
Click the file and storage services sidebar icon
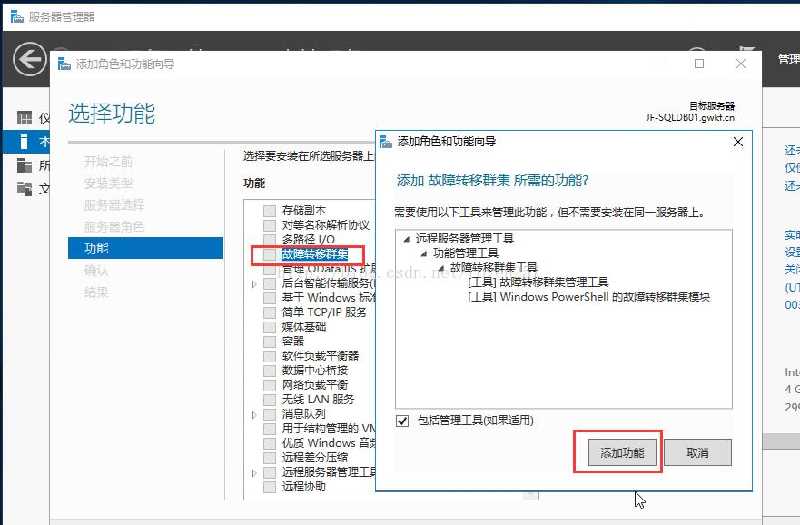click(x=24, y=189)
